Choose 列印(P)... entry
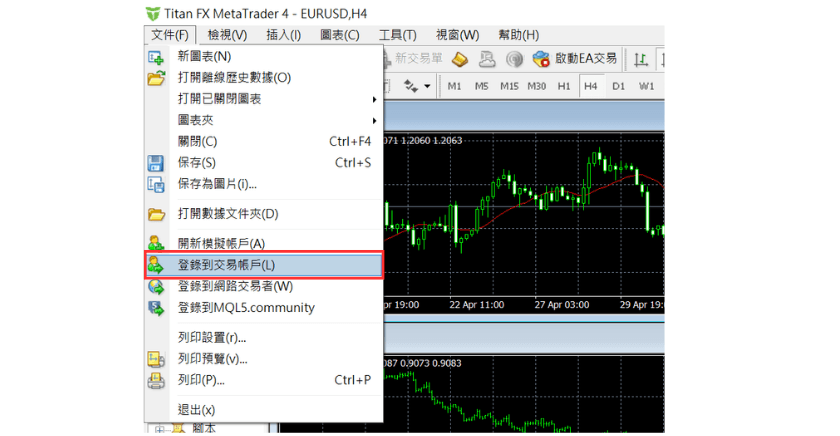 (264, 380)
